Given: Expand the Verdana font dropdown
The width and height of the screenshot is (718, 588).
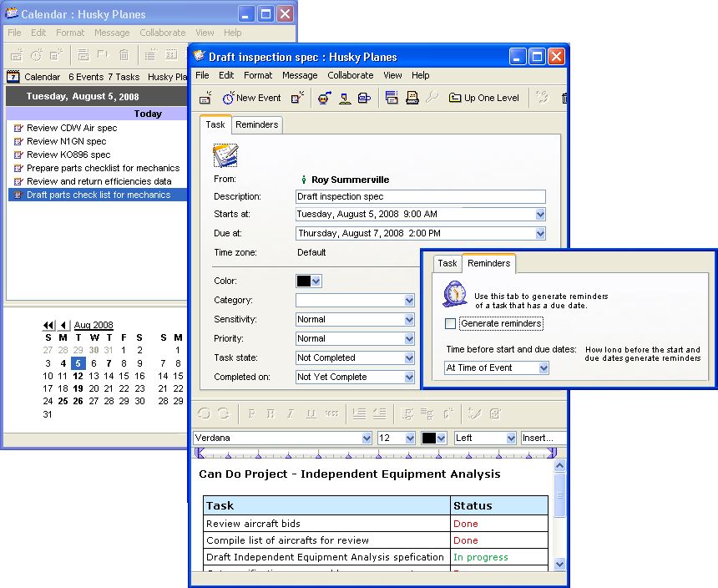Looking at the screenshot, I should 367,438.
